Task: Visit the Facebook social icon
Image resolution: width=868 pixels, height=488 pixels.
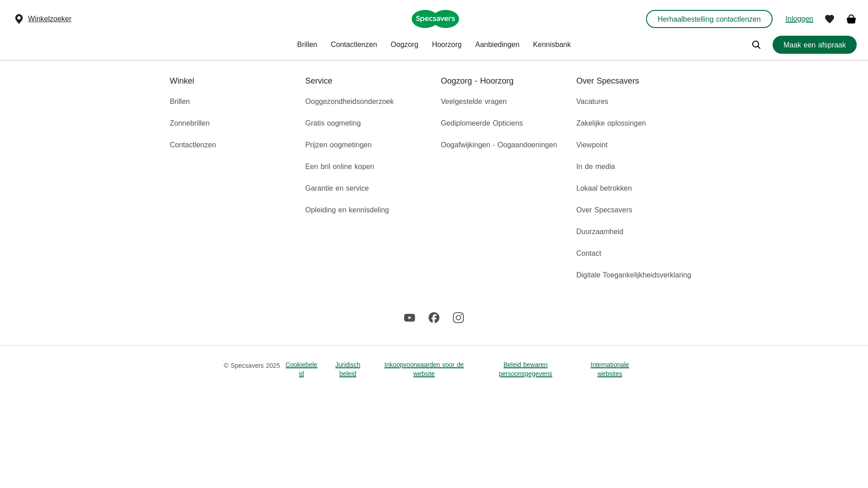Action: click(x=434, y=318)
